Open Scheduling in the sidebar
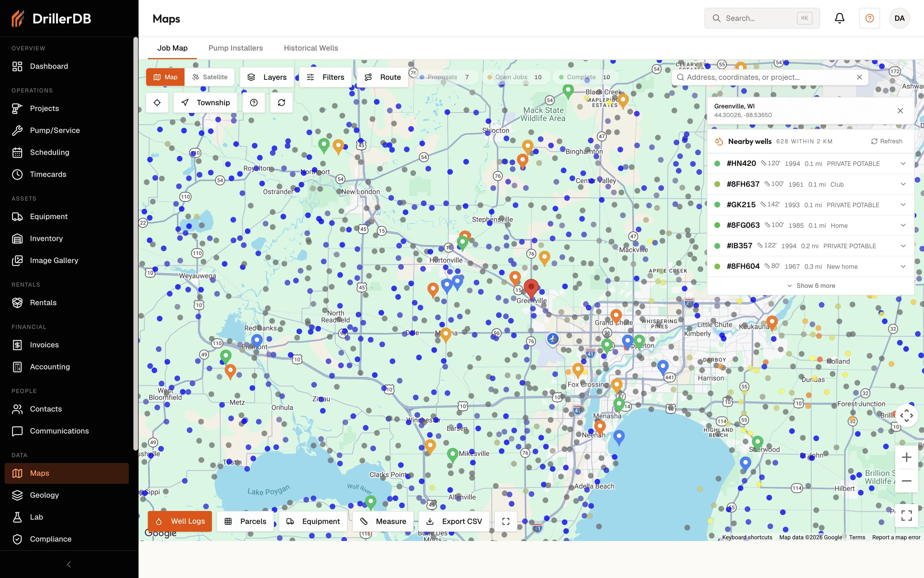 67,153
